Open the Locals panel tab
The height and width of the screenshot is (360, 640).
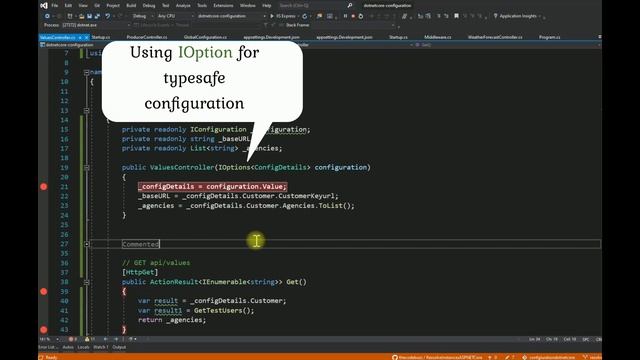click(83, 347)
